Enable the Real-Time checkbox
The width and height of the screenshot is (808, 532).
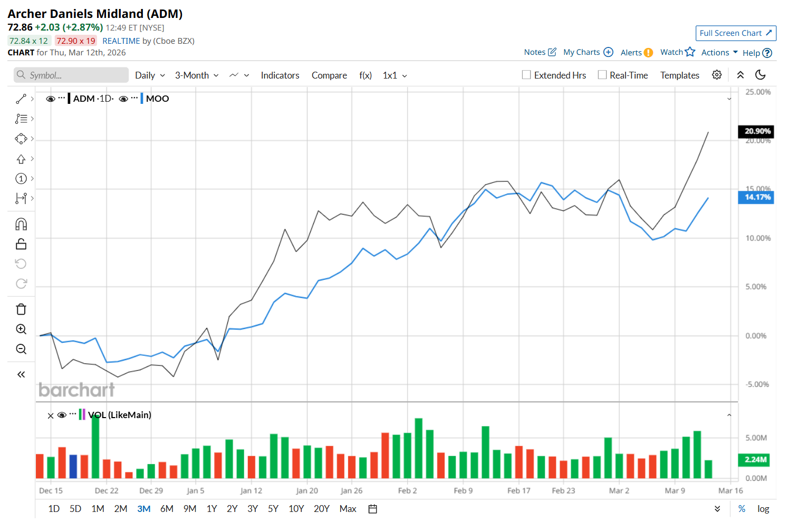click(x=602, y=75)
